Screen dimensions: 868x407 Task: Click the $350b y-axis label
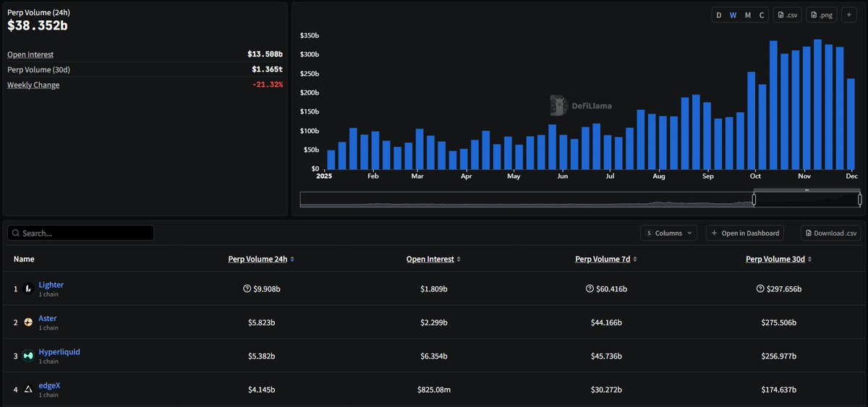(x=309, y=35)
